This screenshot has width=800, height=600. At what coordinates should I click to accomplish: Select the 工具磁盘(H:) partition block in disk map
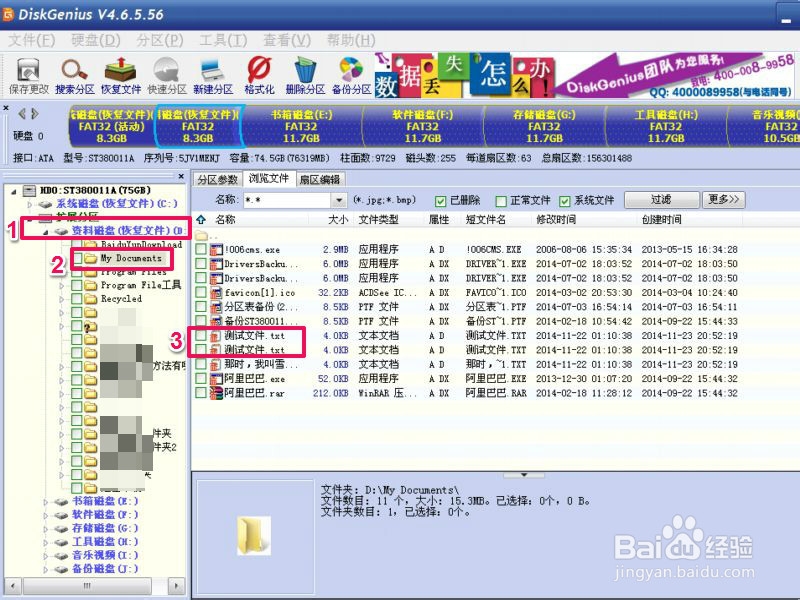[x=666, y=126]
